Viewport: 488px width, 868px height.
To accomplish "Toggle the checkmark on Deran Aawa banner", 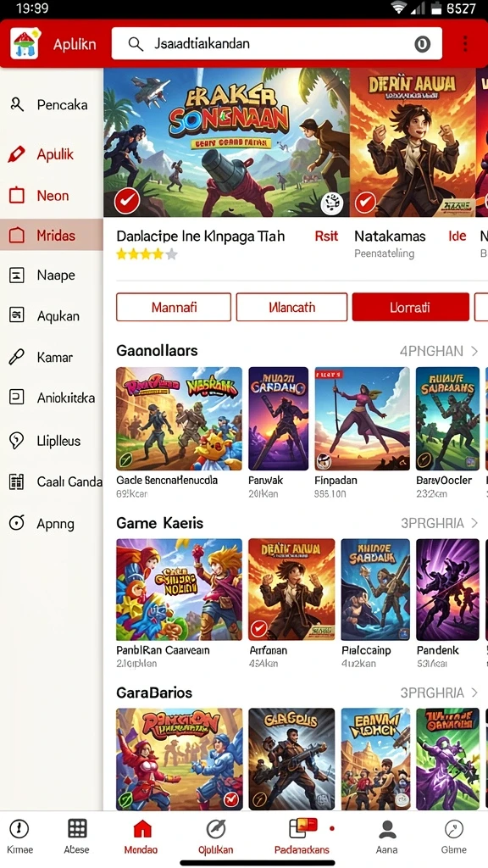I will [365, 203].
